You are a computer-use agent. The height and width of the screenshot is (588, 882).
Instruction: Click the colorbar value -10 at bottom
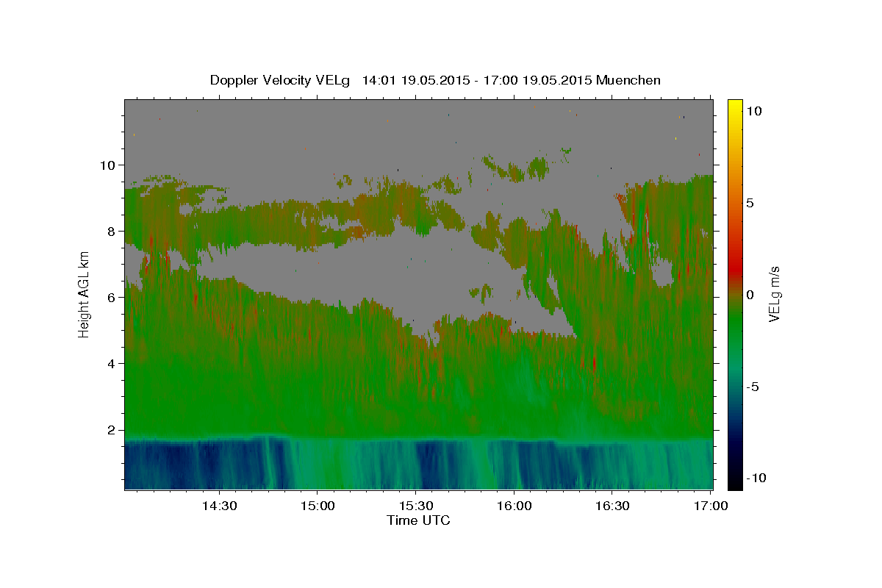click(756, 478)
